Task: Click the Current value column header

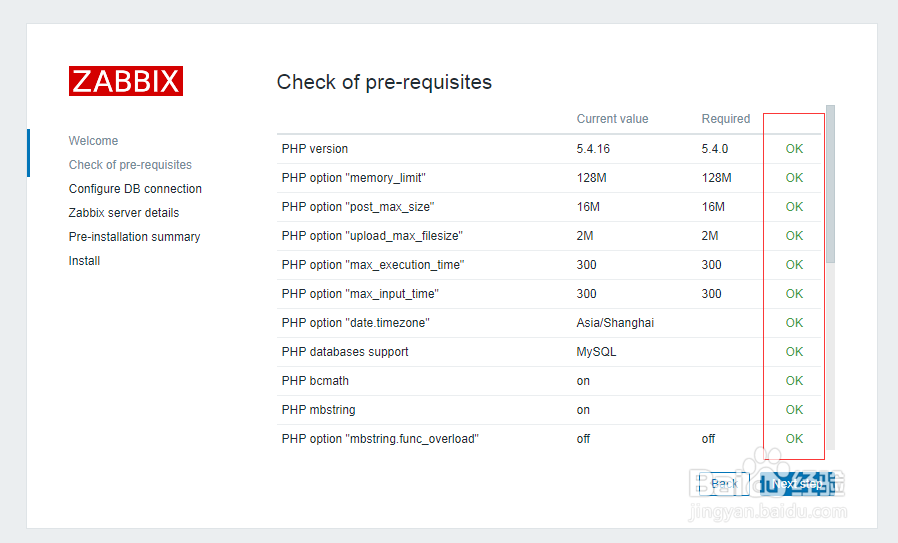Action: (x=612, y=119)
